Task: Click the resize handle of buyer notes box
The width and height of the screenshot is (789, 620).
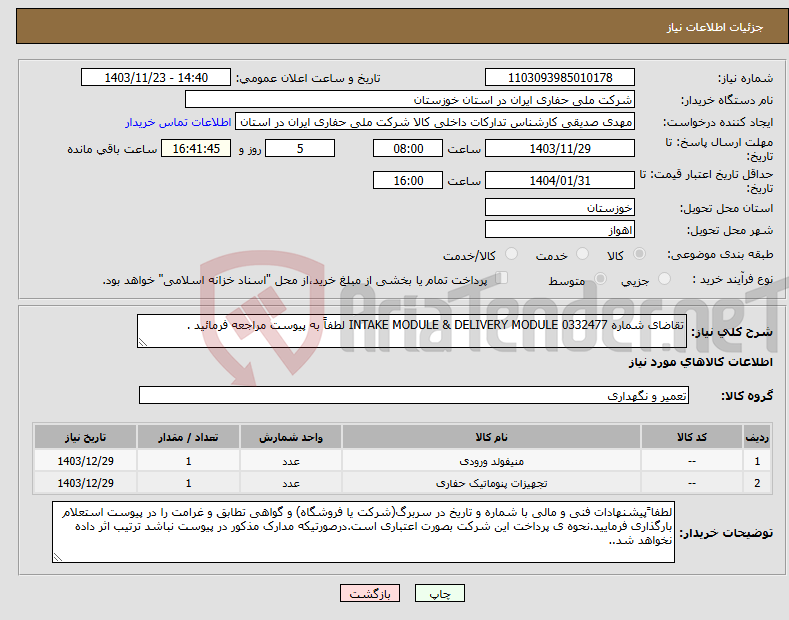Action: tap(57, 558)
